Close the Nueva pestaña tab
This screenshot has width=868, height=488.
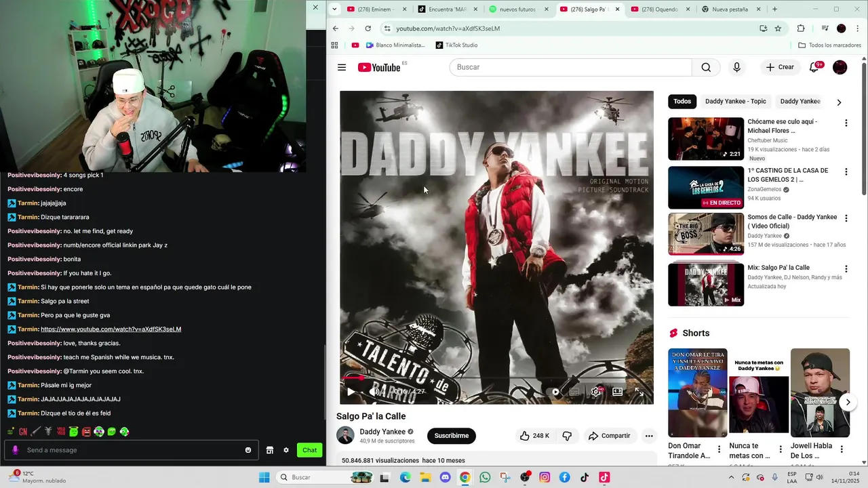[759, 9]
